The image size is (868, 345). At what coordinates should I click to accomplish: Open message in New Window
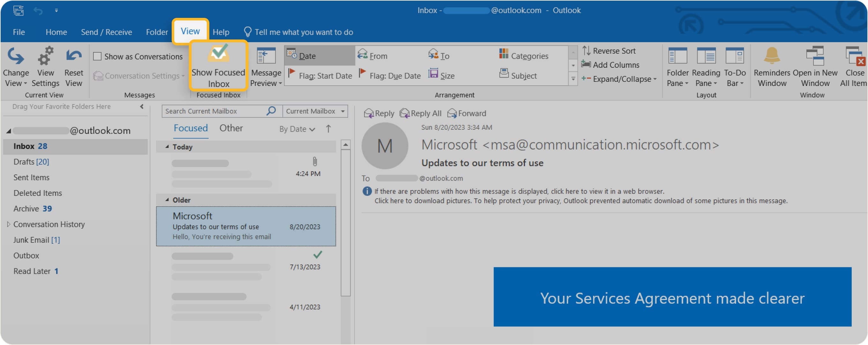click(815, 66)
